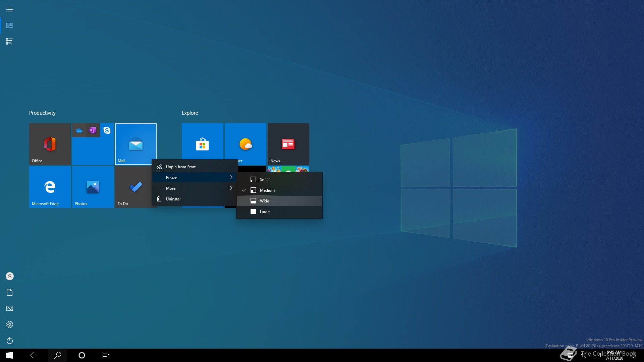
Task: Launch Microsoft Edge tile
Action: pos(50,187)
